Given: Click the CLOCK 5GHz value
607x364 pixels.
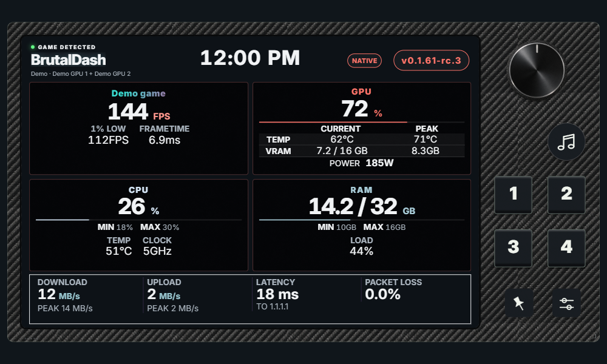Looking at the screenshot, I should (x=157, y=251).
